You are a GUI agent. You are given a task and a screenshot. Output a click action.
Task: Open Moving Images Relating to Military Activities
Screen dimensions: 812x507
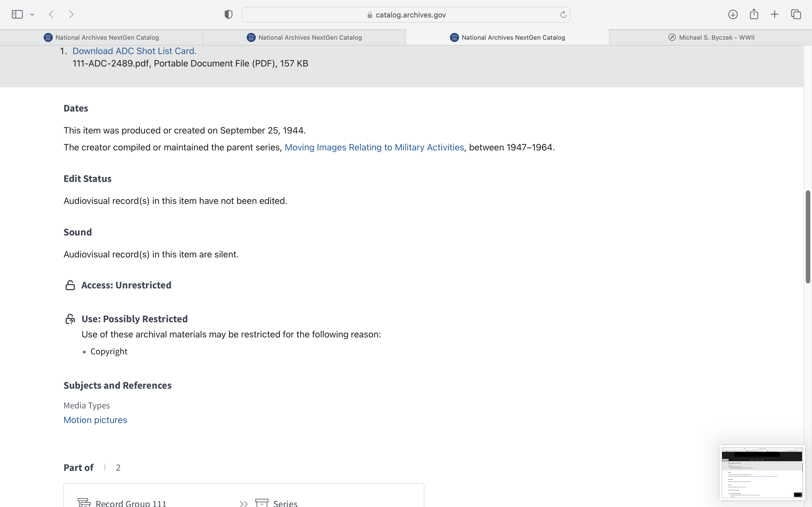[x=374, y=147]
